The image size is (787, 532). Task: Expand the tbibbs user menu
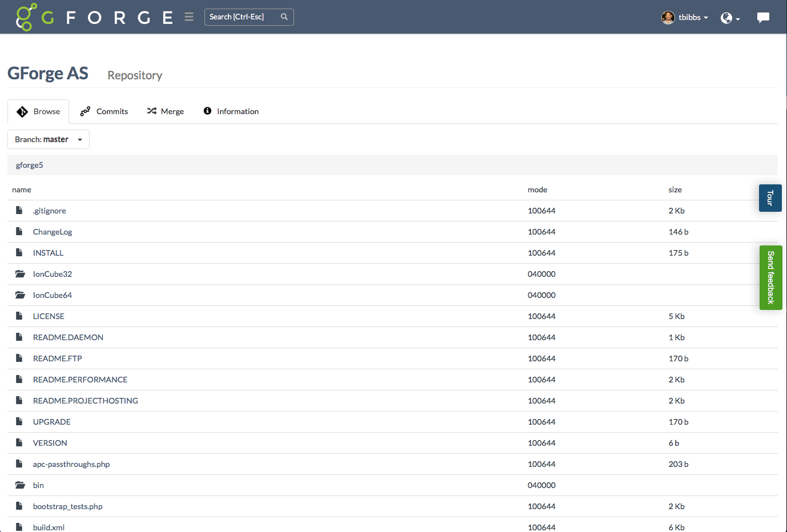coord(685,17)
